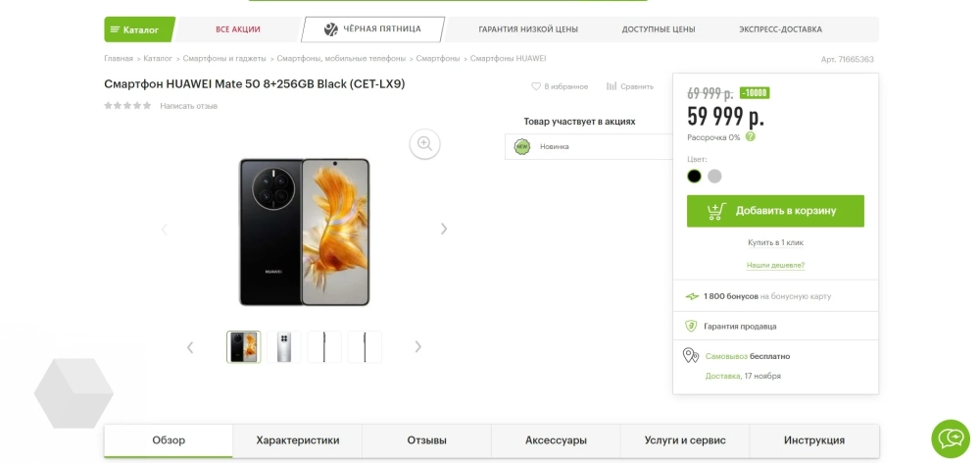Open the live chat bubble icon
This screenshot has width=980, height=463.
pos(950,437)
